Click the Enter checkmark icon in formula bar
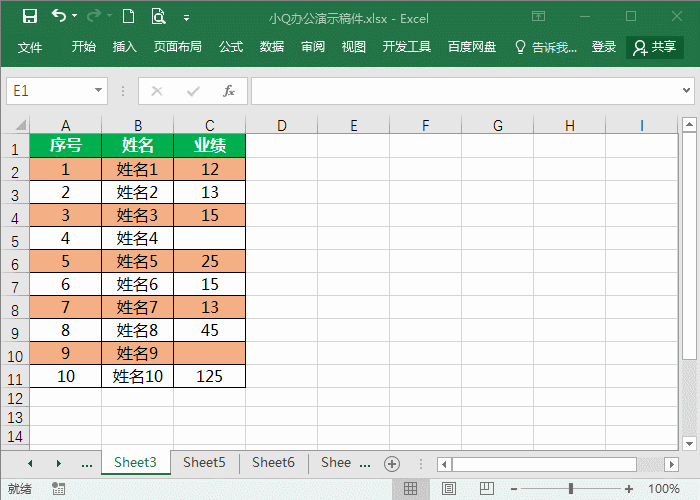 193,92
